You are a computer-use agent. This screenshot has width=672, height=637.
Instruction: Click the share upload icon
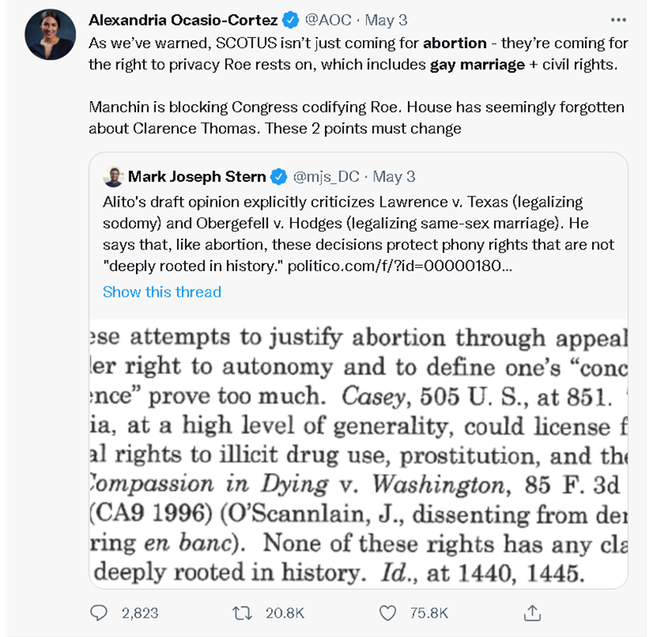click(532, 613)
